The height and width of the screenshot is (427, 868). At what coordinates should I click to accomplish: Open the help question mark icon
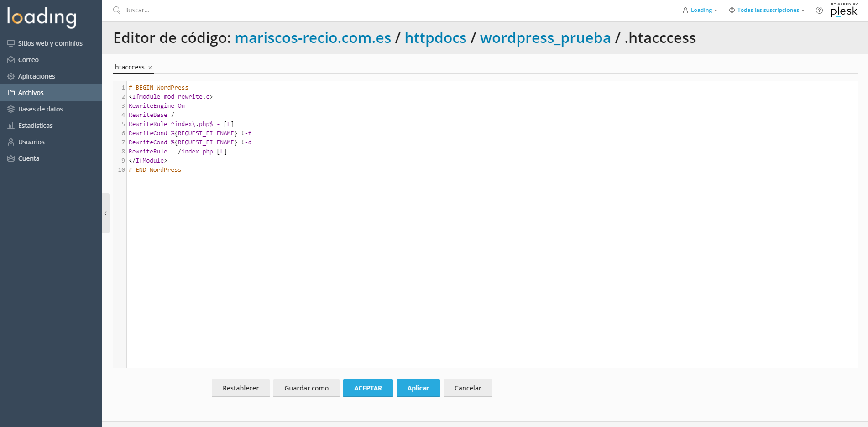(819, 10)
